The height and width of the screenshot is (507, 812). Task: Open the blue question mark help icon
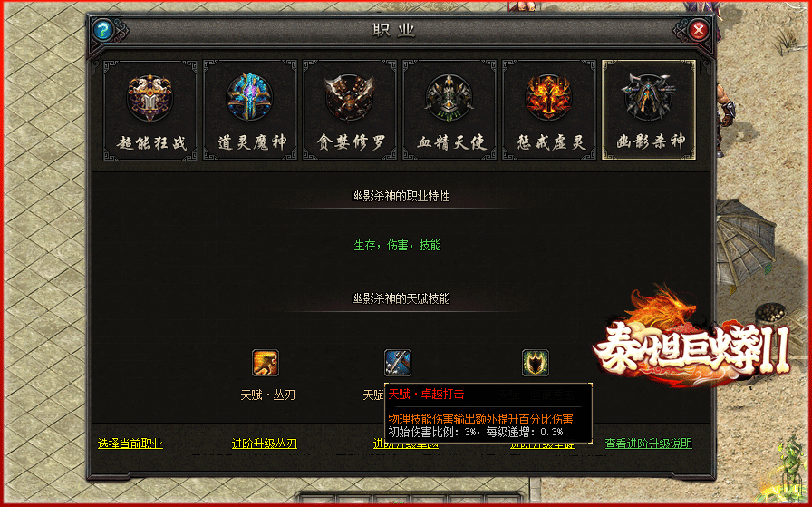(103, 30)
